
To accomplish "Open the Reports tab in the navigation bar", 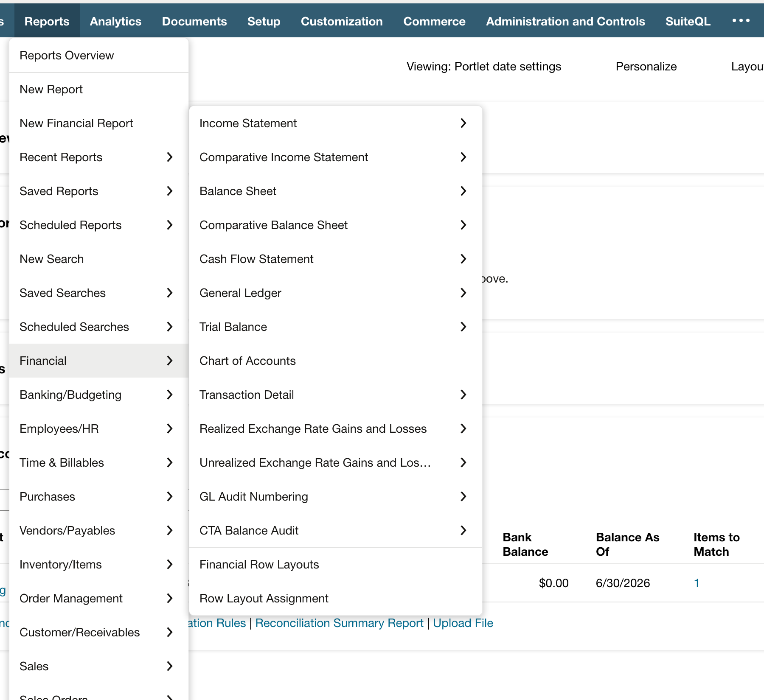I will coord(47,21).
